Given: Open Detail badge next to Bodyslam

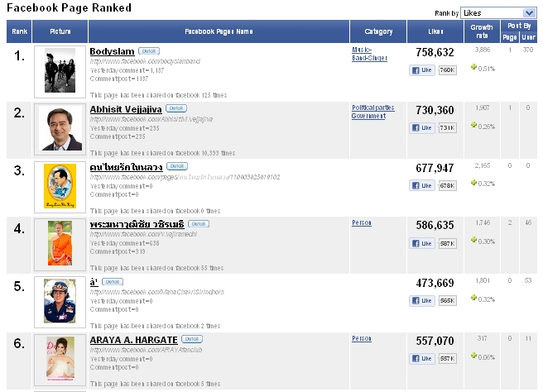Looking at the screenshot, I should pyautogui.click(x=149, y=50).
